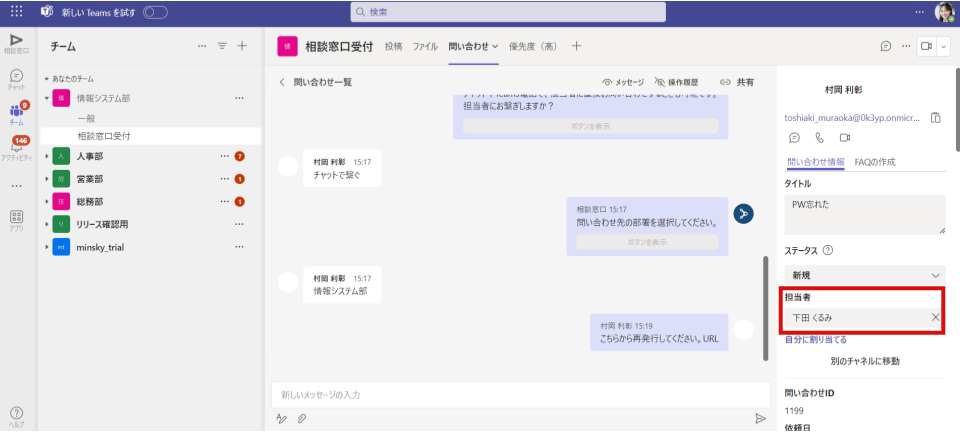Open the meeting options dropdown arrow
Image resolution: width=960 pixels, height=434 pixels.
pos(943,47)
